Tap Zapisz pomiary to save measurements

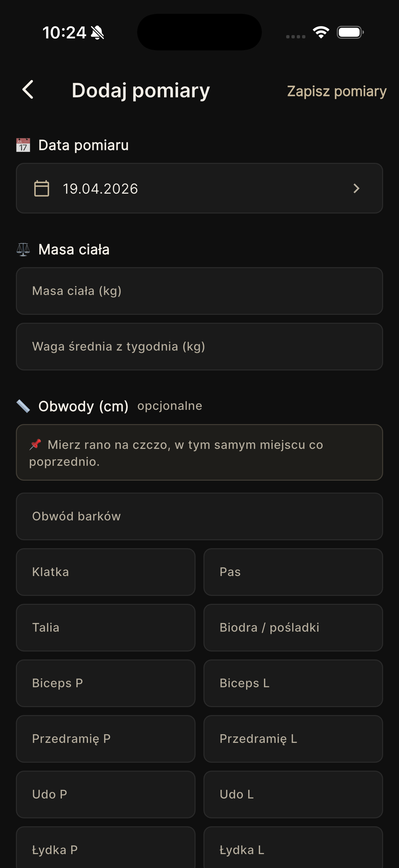pyautogui.click(x=336, y=91)
